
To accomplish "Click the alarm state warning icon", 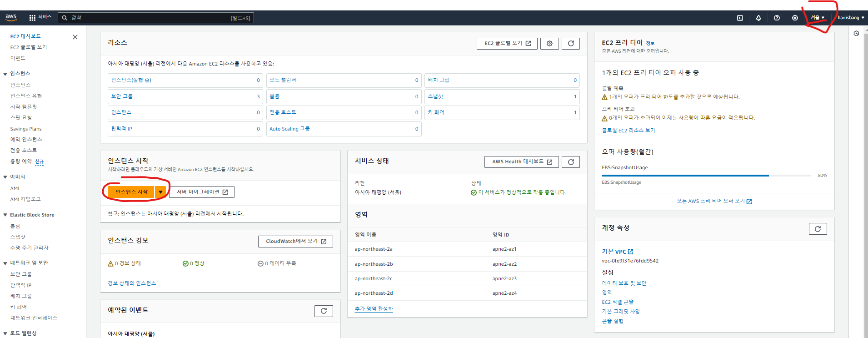I will click(x=110, y=263).
